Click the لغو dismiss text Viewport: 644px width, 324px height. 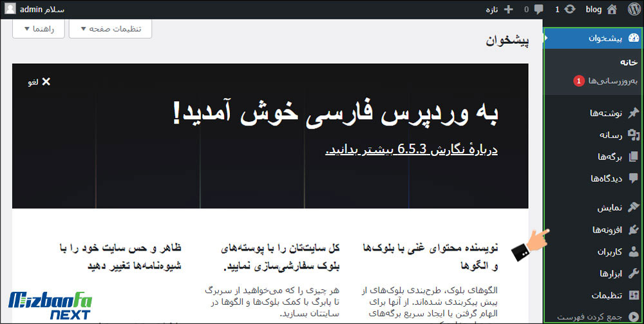[x=33, y=82]
